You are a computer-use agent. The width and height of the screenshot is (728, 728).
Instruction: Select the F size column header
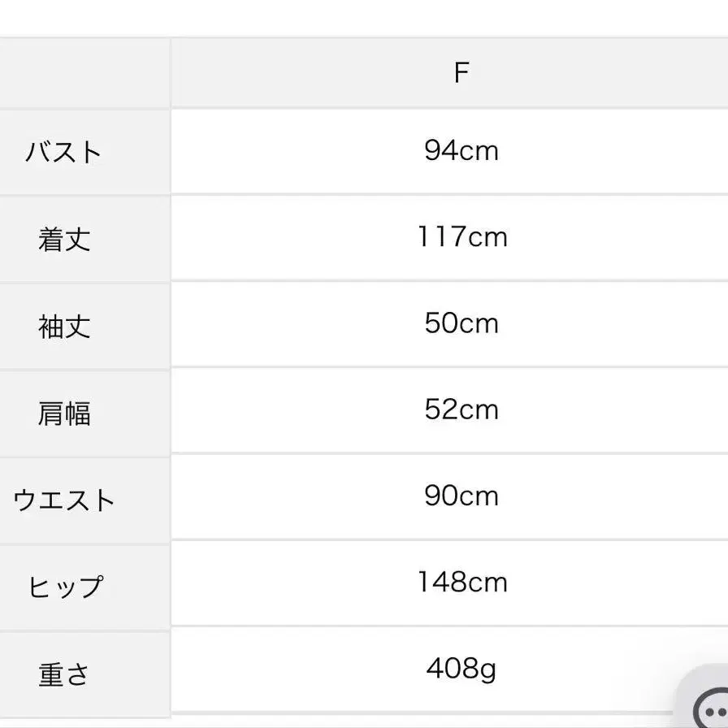[461, 73]
